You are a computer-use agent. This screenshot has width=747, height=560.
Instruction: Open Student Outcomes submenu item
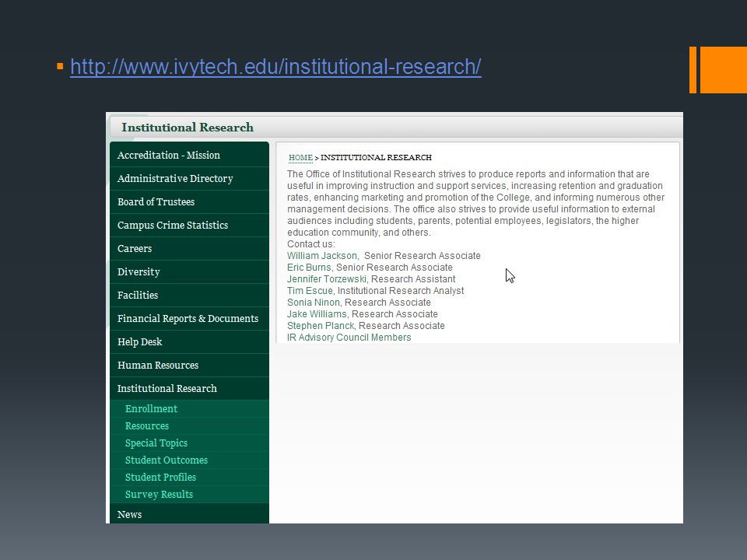click(x=189, y=460)
